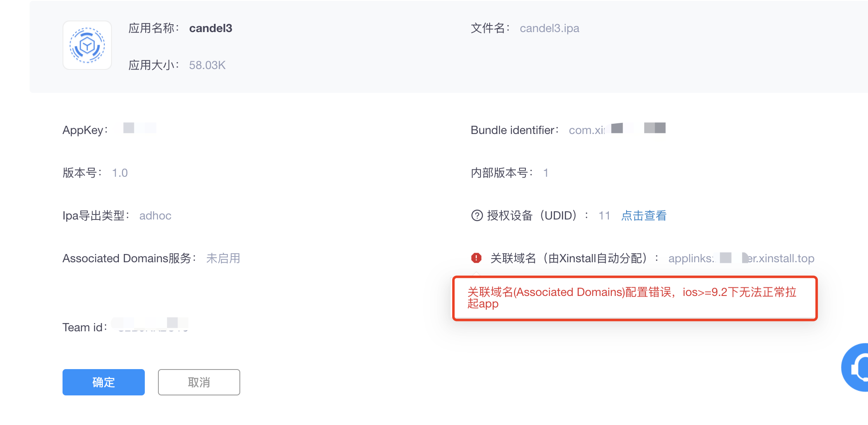Click the red Associated Domains error tooltip
This screenshot has height=425, width=868.
[635, 298]
